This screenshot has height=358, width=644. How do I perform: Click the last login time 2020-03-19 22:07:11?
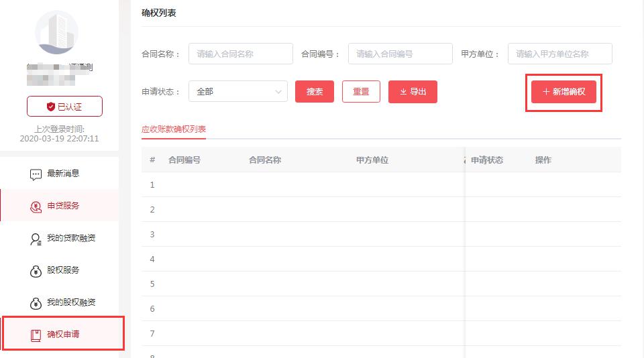(59, 138)
